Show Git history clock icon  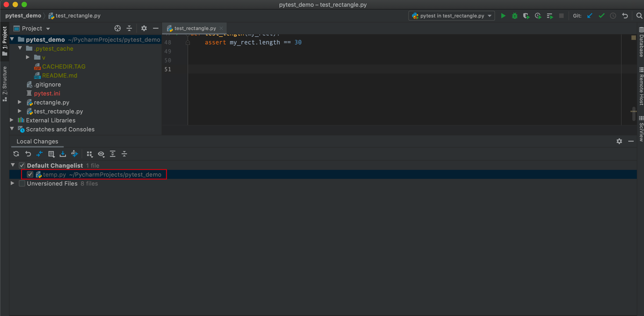[x=613, y=16]
